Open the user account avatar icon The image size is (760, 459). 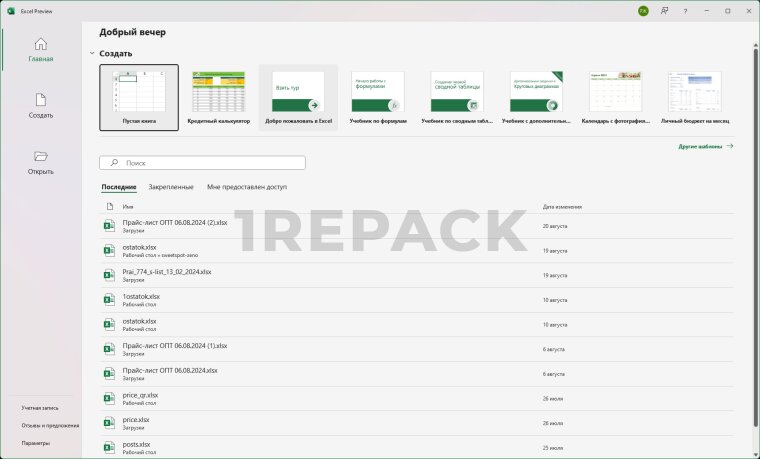(x=643, y=10)
